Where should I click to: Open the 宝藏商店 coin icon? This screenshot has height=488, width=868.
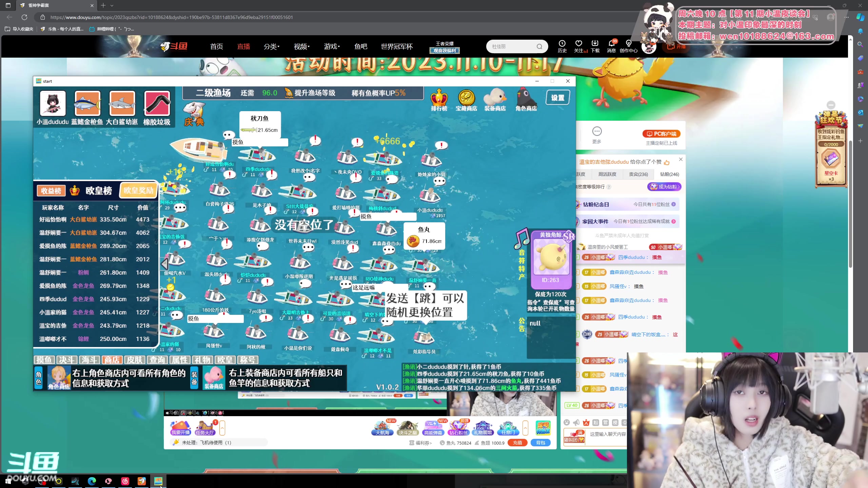click(466, 100)
